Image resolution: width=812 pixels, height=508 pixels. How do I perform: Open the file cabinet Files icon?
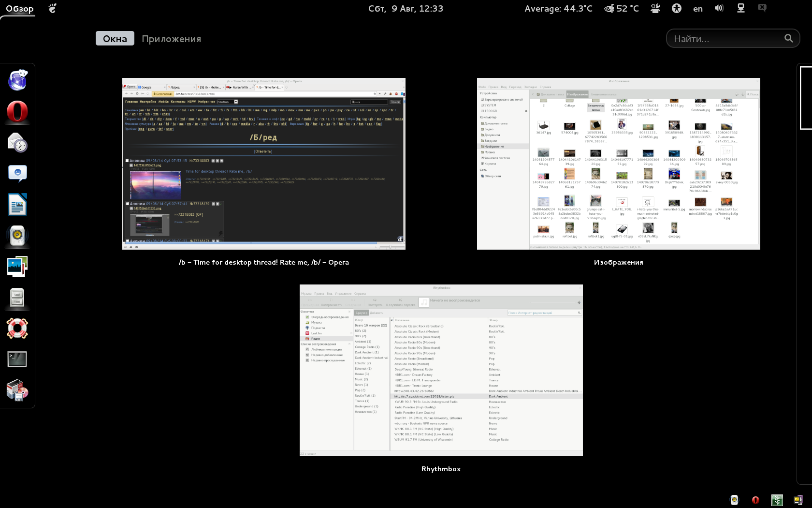click(x=17, y=298)
